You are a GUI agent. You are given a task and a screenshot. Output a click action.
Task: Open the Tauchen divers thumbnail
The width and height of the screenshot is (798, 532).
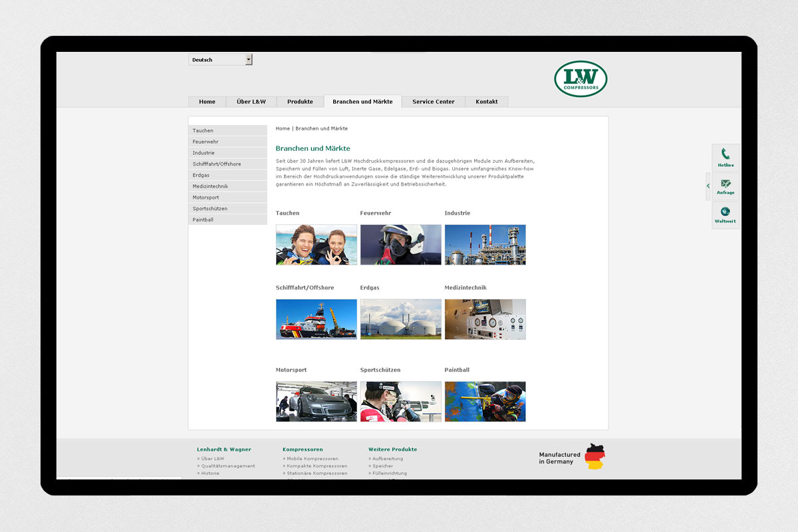[316, 245]
